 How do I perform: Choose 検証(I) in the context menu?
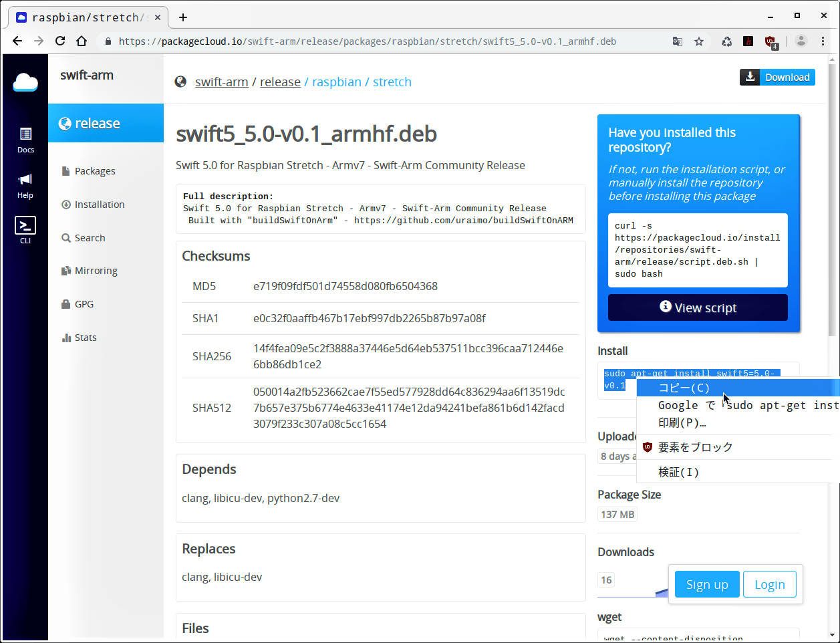click(738, 472)
